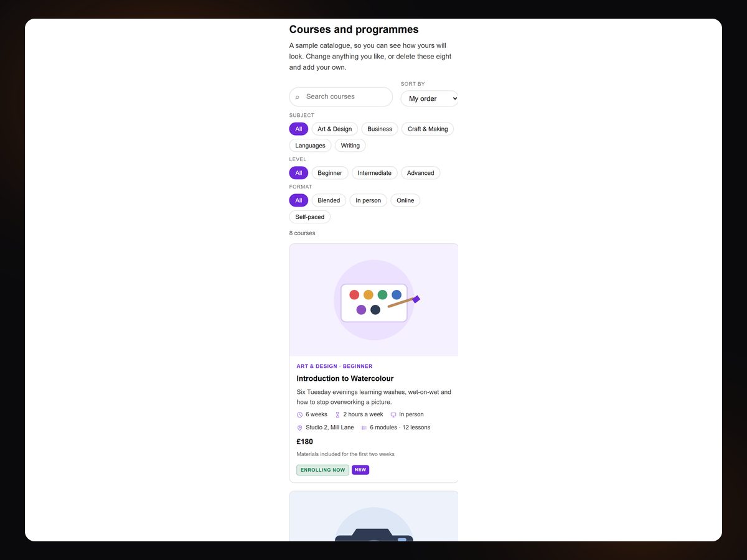
Task: Focus the Search courses input field
Action: click(x=341, y=96)
